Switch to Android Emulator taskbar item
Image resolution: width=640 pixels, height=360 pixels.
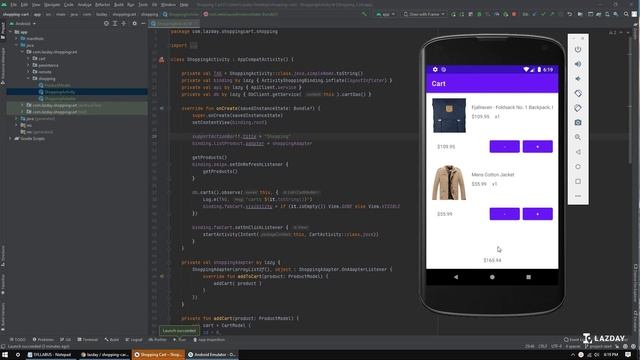coord(212,355)
